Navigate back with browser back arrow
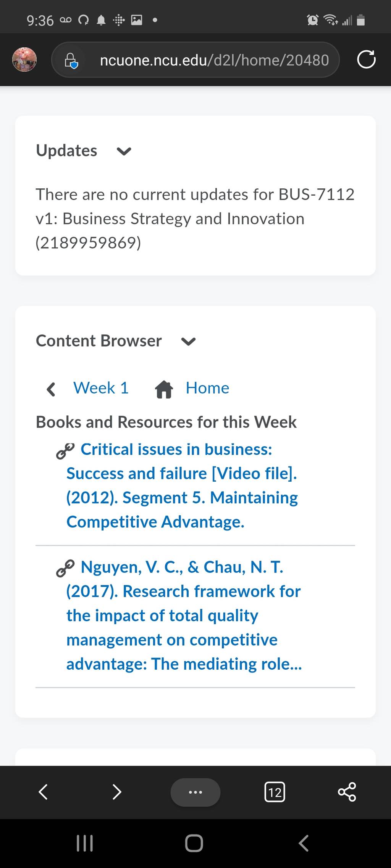The image size is (391, 868). 43,792
